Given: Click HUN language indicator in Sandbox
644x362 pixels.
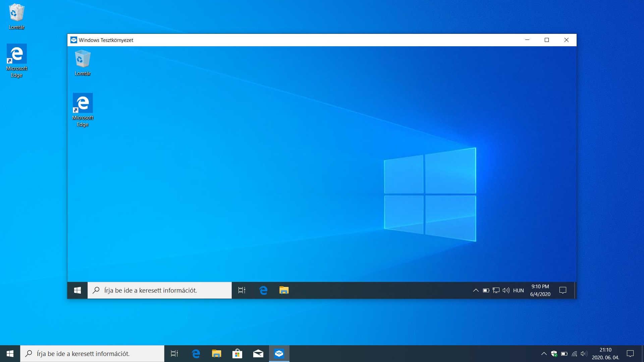Looking at the screenshot, I should 518,290.
